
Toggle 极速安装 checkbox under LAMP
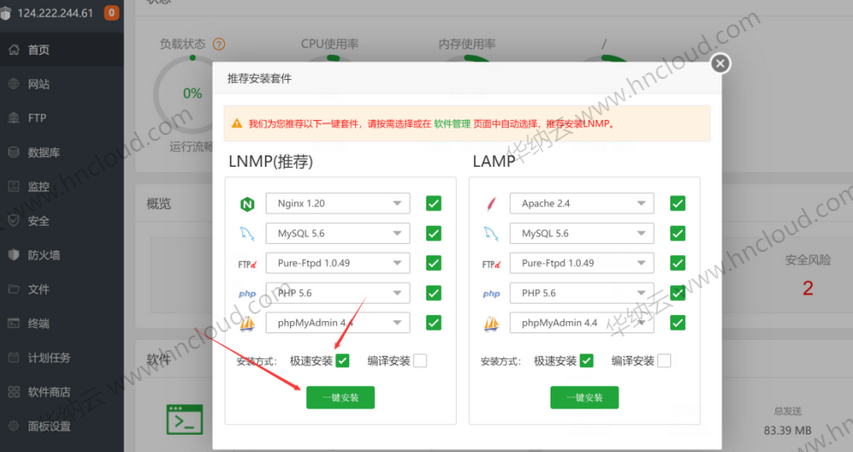click(586, 361)
